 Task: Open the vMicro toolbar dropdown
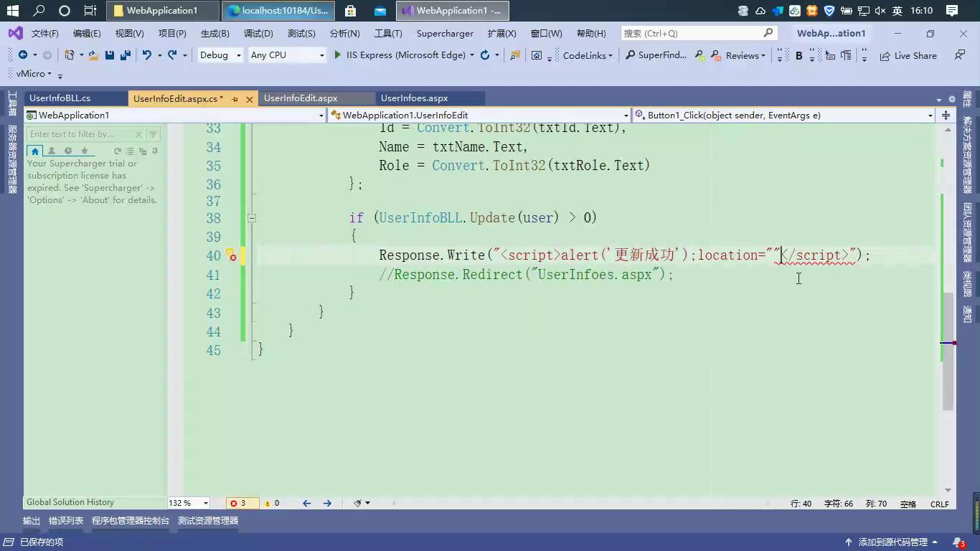tap(34, 74)
